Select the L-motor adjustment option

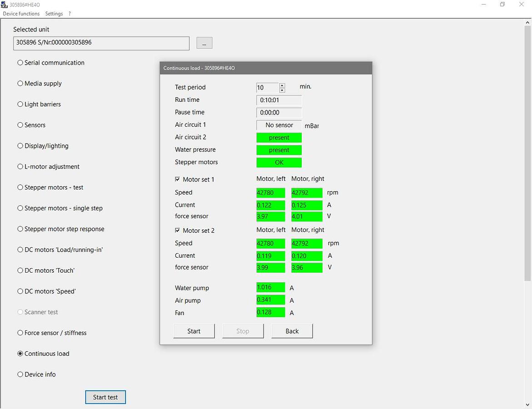coord(20,167)
